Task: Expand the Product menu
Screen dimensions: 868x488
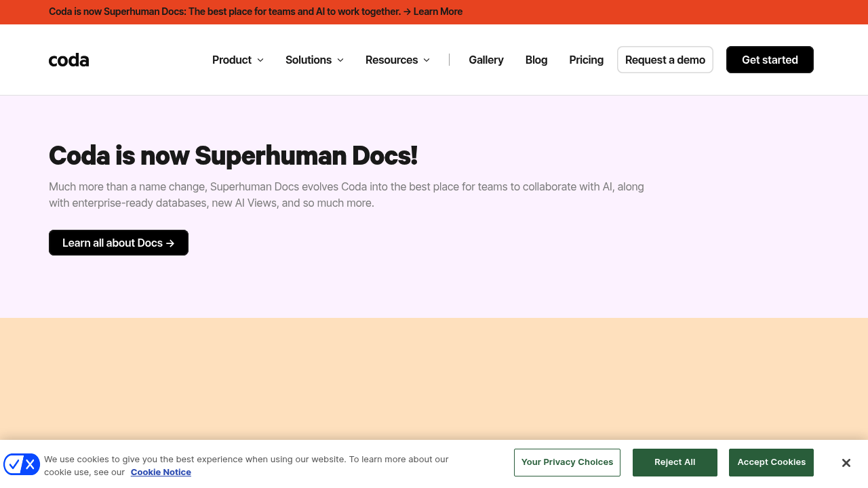Action: pyautogui.click(x=238, y=60)
